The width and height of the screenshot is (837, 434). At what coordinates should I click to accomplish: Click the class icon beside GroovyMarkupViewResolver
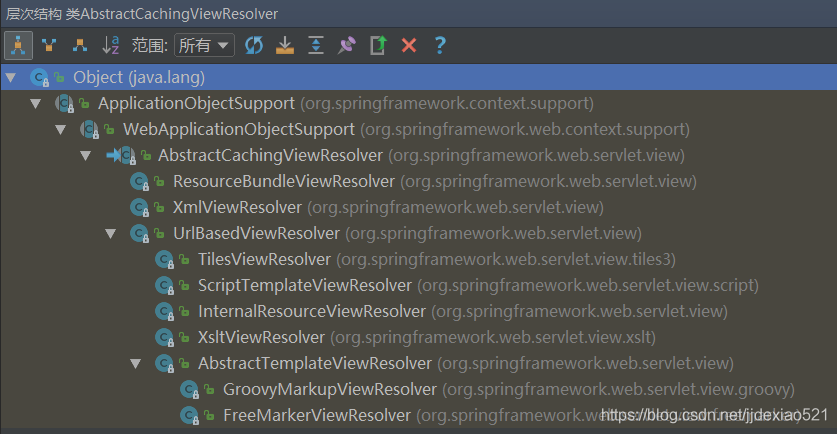click(x=189, y=390)
